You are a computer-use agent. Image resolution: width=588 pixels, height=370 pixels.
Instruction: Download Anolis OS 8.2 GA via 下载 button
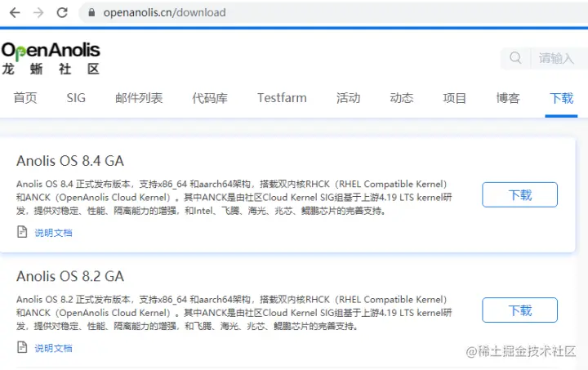click(519, 310)
